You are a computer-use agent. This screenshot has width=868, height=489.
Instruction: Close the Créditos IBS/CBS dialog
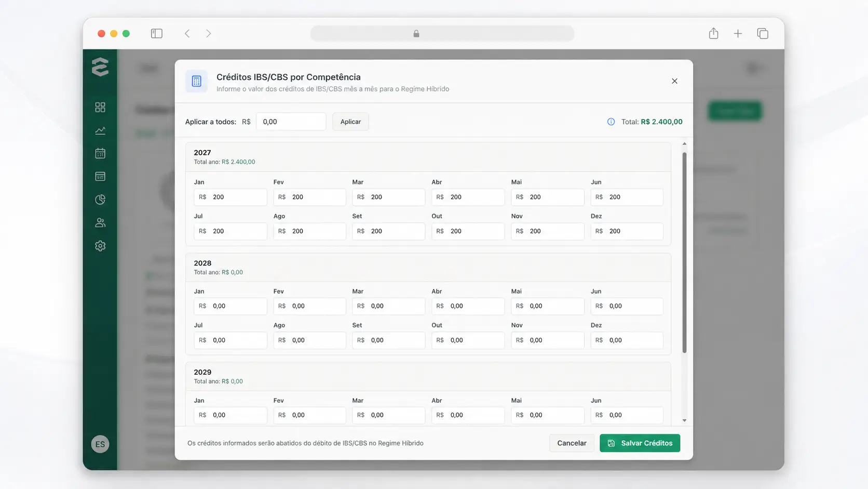(674, 81)
